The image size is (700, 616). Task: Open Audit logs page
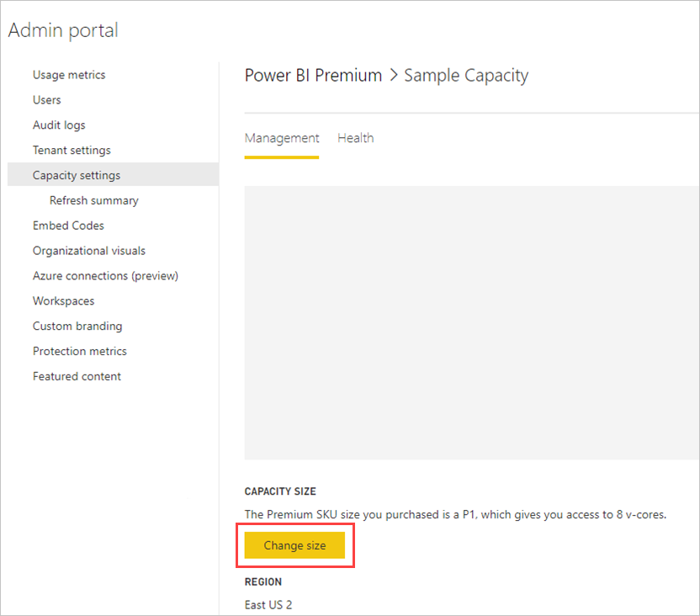point(59,125)
